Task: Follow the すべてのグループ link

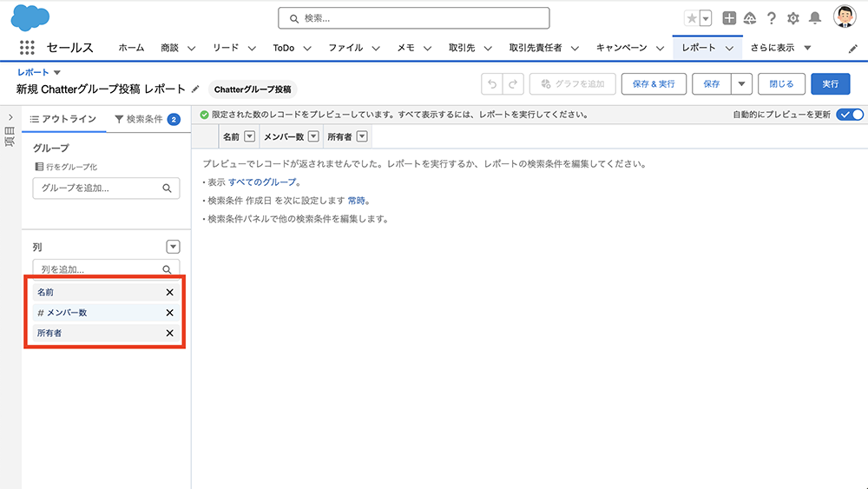Action: coord(262,182)
